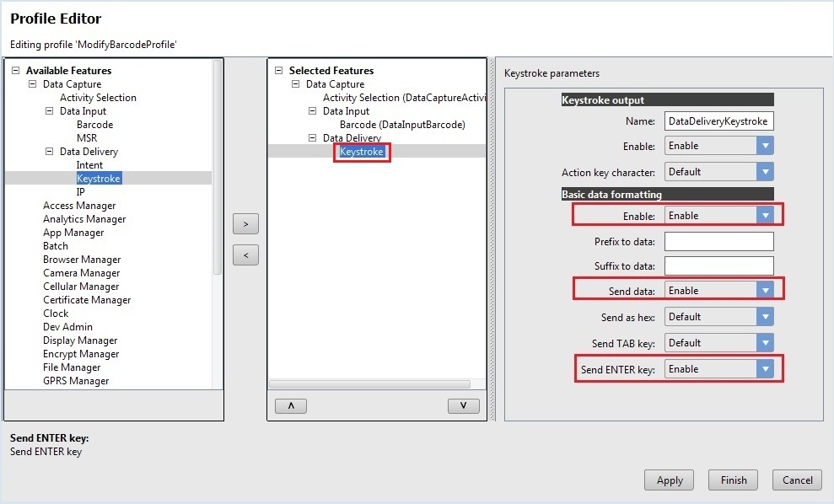
Task: Collapse the Available Features root node
Action: 16,71
